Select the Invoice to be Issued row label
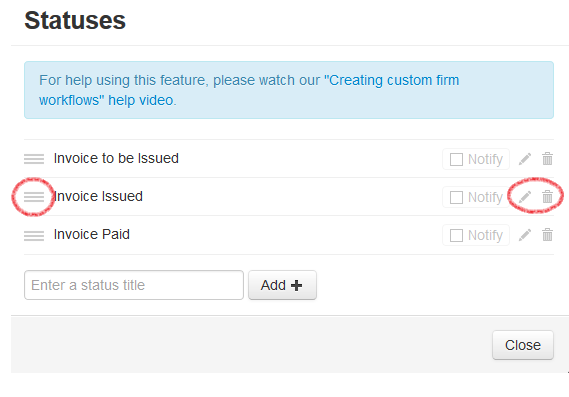569x397 pixels. tap(116, 159)
